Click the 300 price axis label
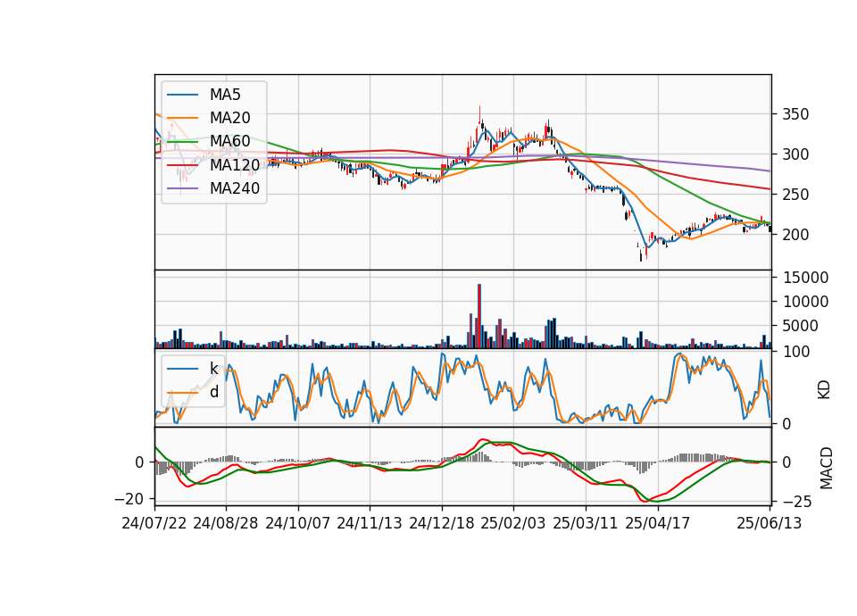The width and height of the screenshot is (857, 616). (795, 154)
